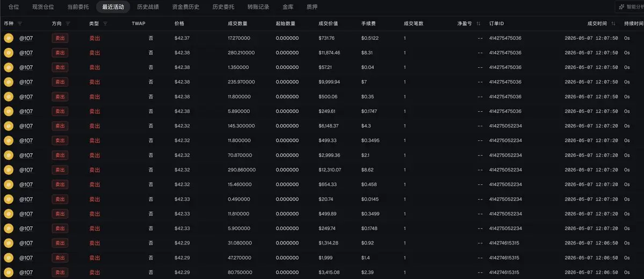Click coin icon in the $500.06 value row
Screen dimensions: 644x279
tap(9, 97)
